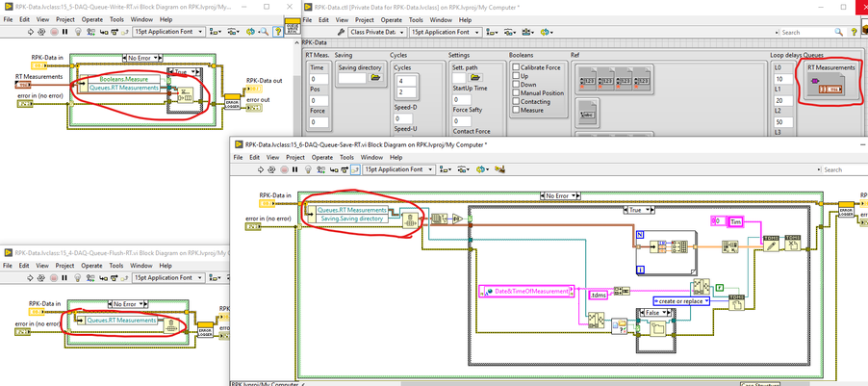Open No Error case selector in Queue-Write-RT

(x=142, y=58)
